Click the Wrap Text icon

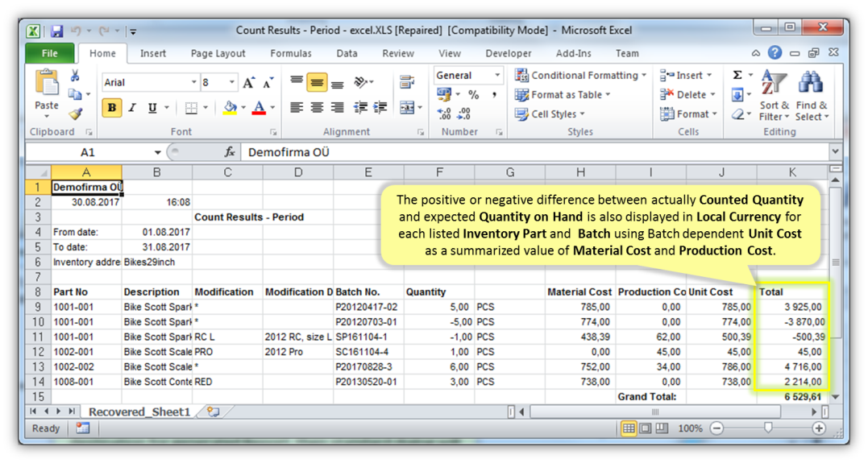407,82
